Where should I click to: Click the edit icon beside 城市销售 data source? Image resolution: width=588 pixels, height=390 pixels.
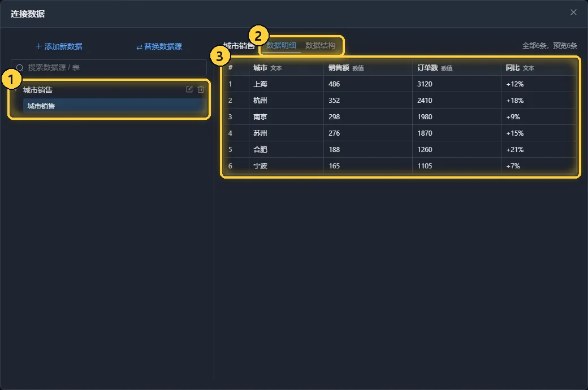[189, 89]
